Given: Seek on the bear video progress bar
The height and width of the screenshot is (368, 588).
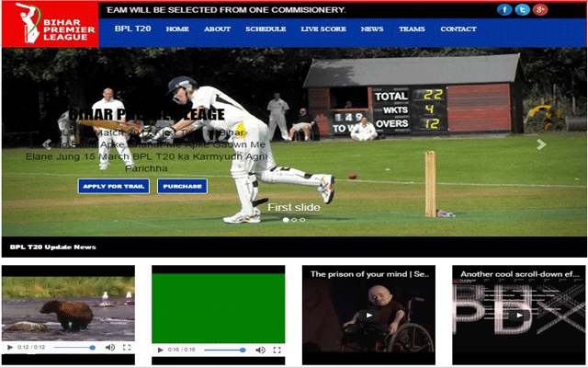Looking at the screenshot, I should 73,348.
